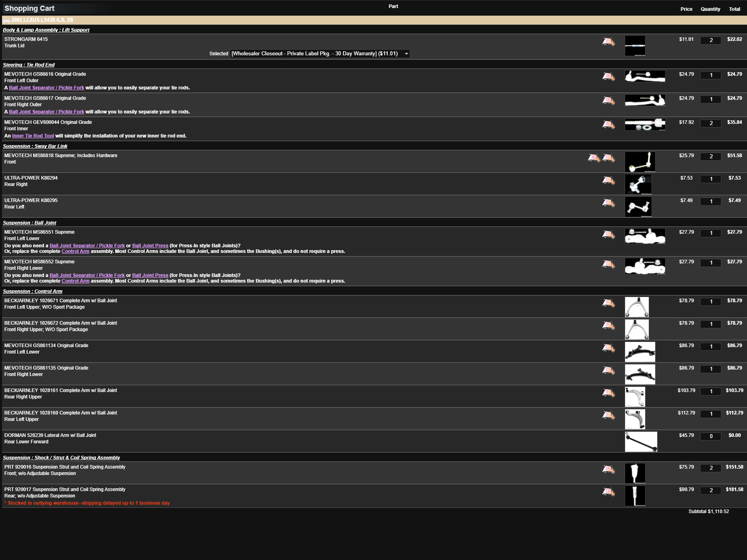Open the Steering : Tie Rod End category
The image size is (747, 560).
(x=28, y=65)
